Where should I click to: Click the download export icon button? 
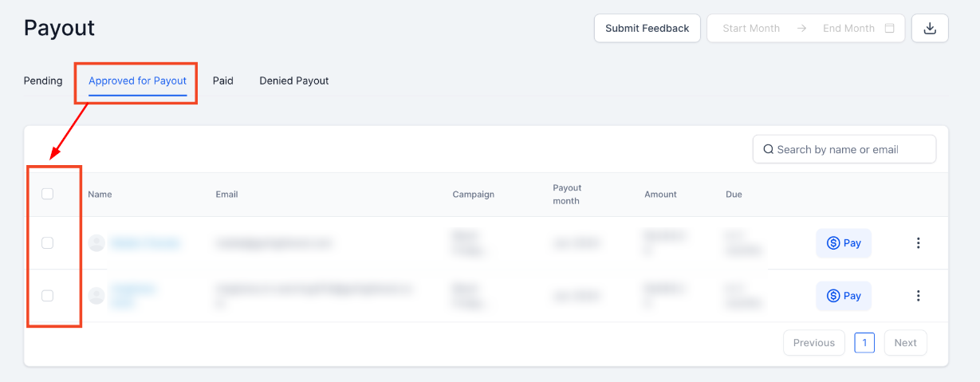tap(930, 28)
